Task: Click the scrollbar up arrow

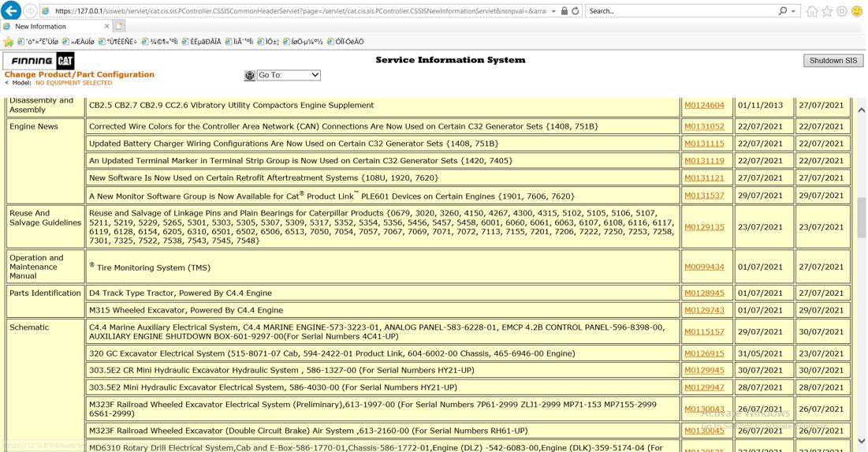Action: 862,110
